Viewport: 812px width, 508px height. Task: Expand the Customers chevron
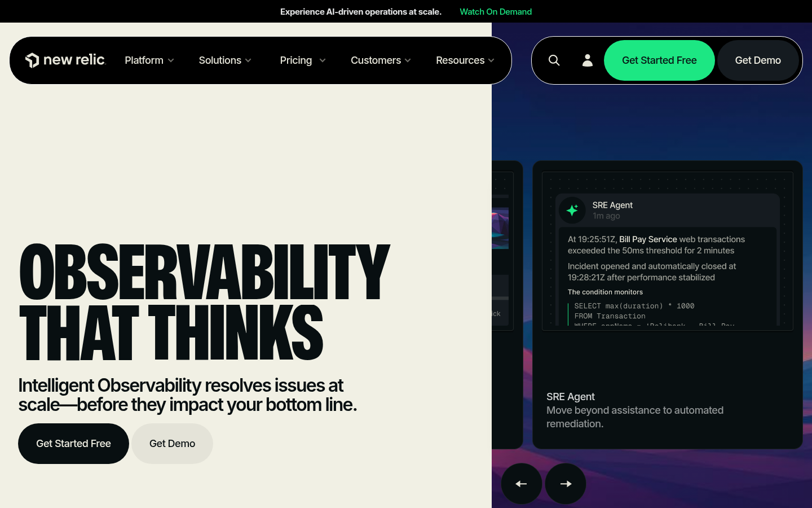tap(408, 60)
